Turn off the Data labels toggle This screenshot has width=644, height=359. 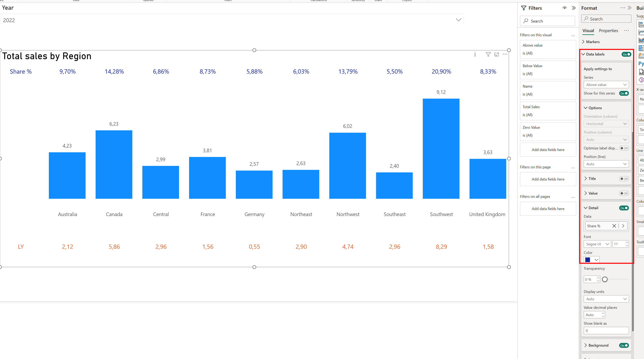coord(626,54)
